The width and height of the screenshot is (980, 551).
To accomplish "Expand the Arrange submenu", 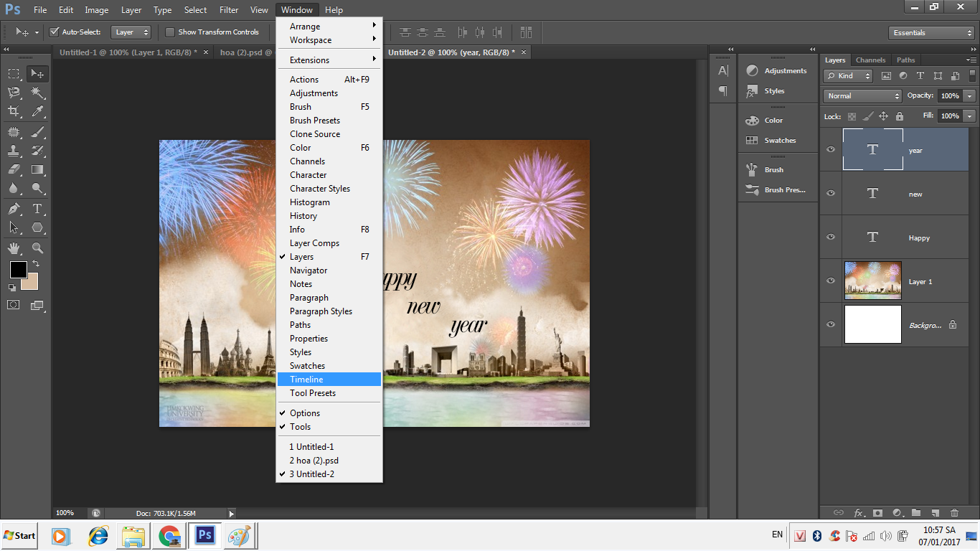I will pyautogui.click(x=329, y=27).
